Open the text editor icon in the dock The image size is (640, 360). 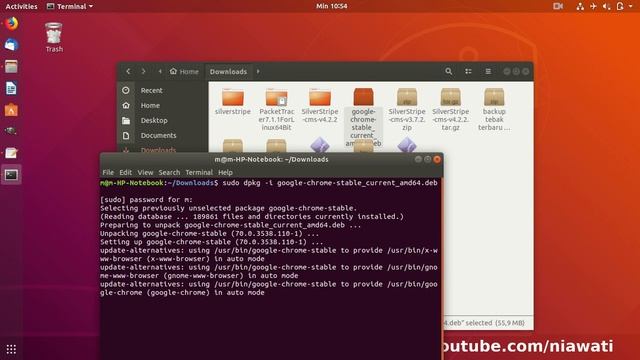click(11, 153)
